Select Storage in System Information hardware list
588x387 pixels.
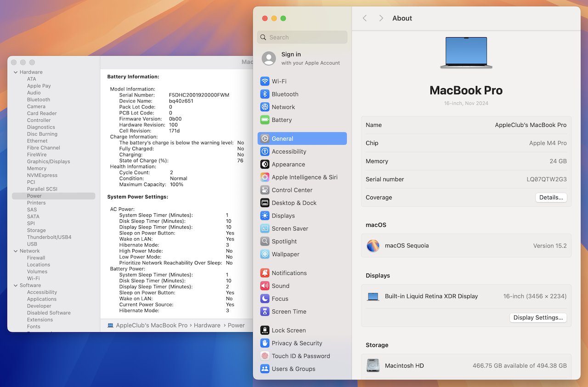coord(36,230)
